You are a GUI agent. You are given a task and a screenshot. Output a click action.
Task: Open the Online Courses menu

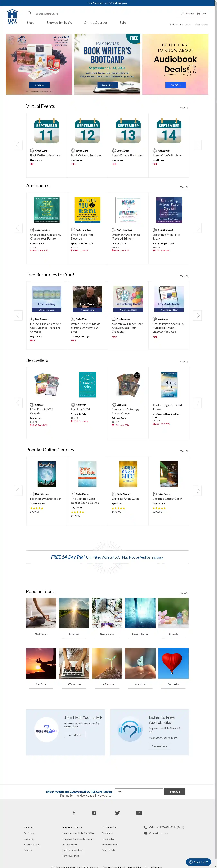pos(95,23)
